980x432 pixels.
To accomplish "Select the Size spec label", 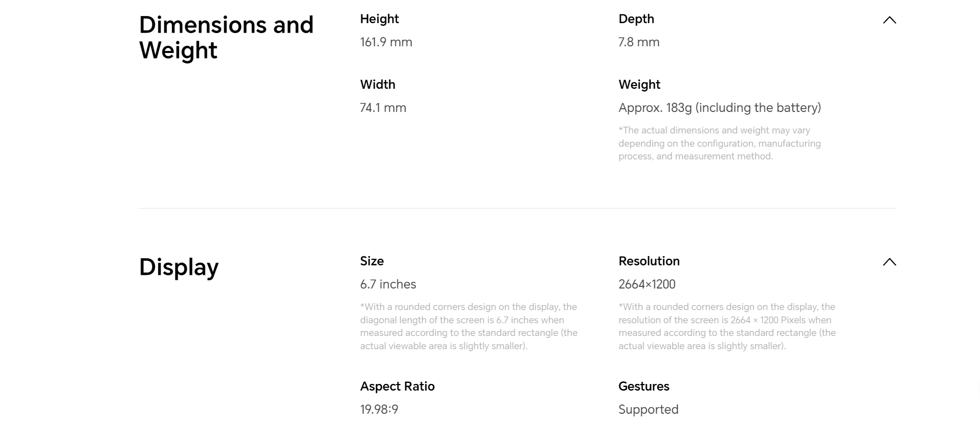I will click(x=372, y=261).
